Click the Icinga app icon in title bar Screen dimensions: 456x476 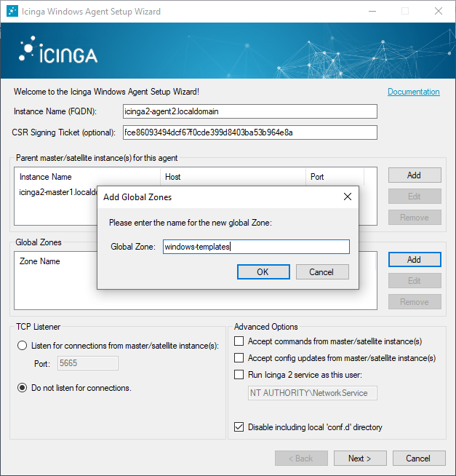pyautogui.click(x=10, y=12)
